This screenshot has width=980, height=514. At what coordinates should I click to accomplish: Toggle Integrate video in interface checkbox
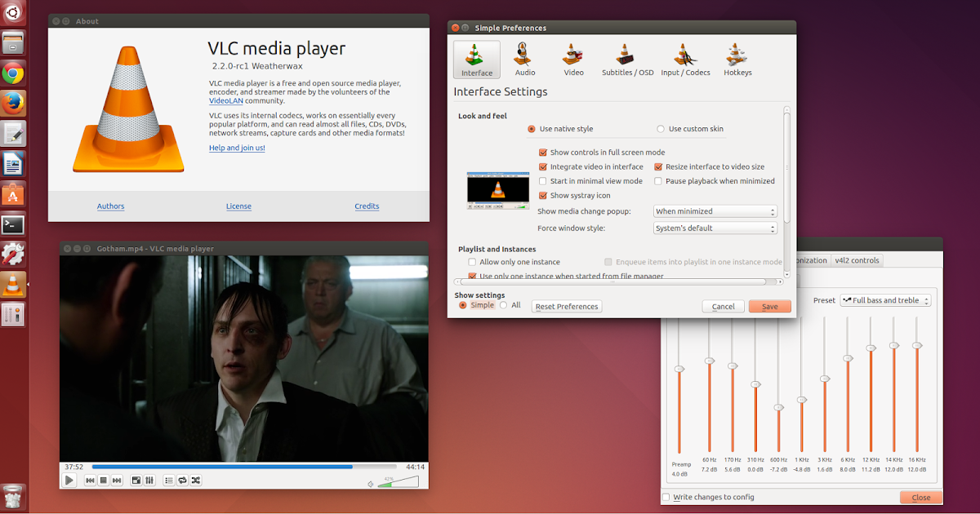pos(543,166)
